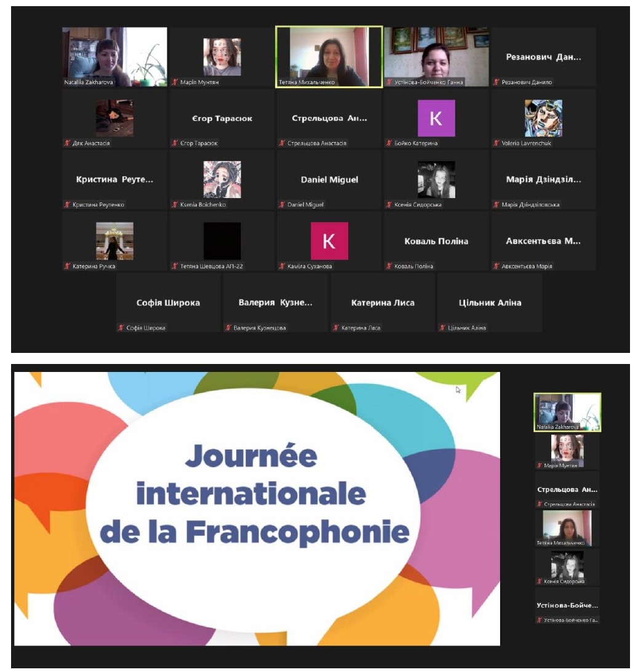Click muted microphone icon beside Резанович Данило
Viewport: 638px width, 672px height.
[496, 82]
